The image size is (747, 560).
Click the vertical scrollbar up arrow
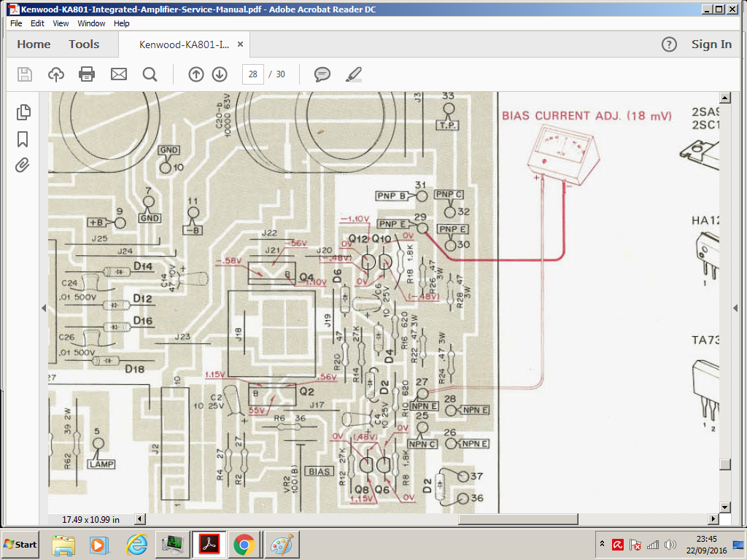click(x=725, y=98)
